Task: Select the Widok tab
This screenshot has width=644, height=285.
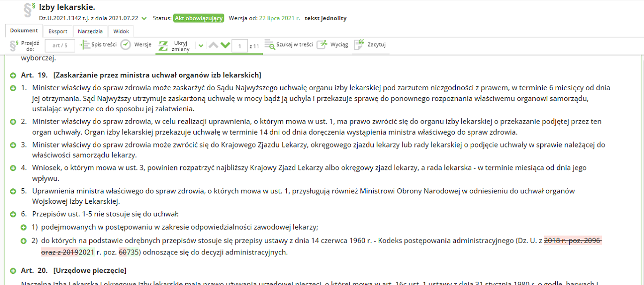Action: tap(121, 31)
